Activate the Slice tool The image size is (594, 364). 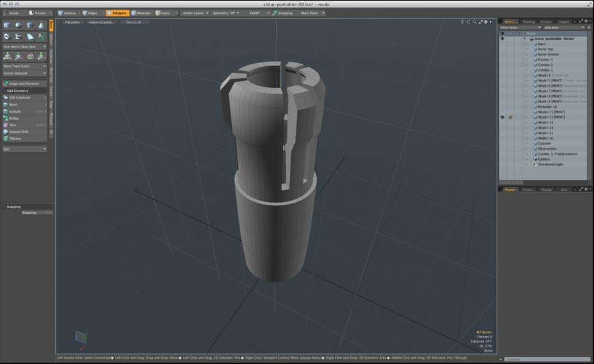pos(25,124)
